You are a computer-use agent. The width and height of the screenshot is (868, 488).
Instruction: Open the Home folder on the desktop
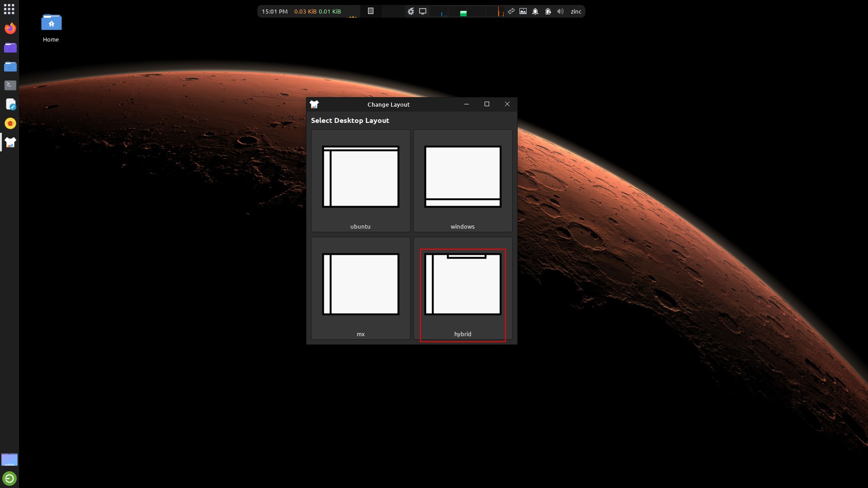[x=51, y=28]
